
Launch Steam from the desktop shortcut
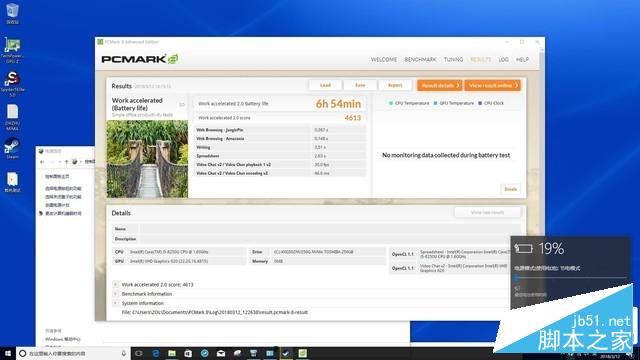point(12,148)
